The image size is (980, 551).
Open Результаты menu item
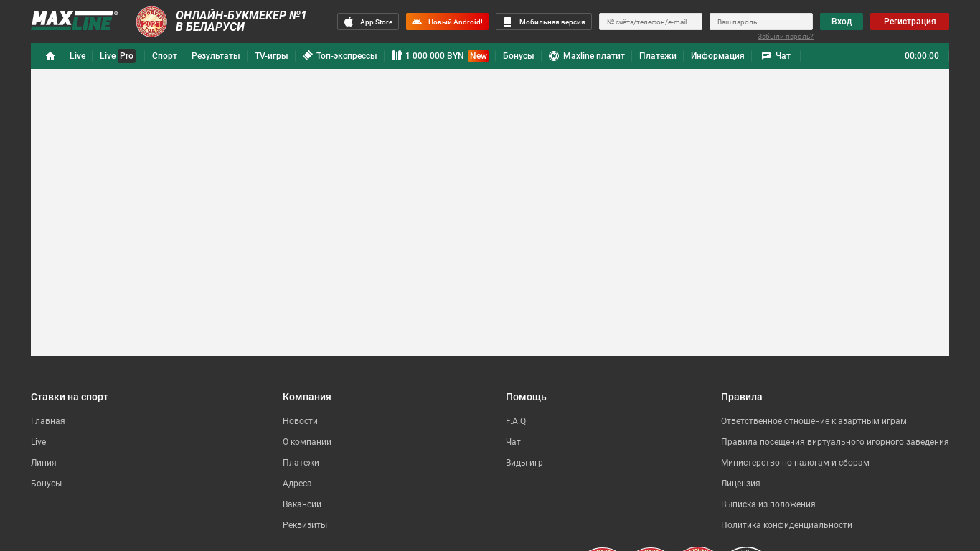coord(216,56)
